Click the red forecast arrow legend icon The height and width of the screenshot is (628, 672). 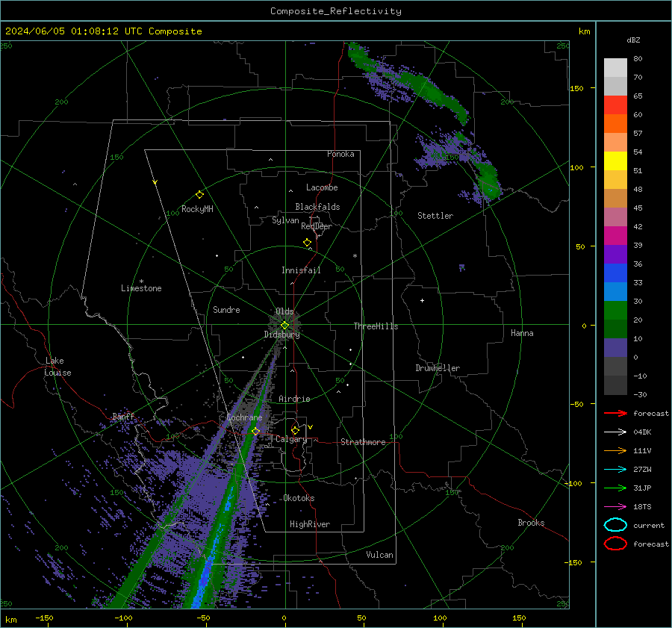pos(615,413)
